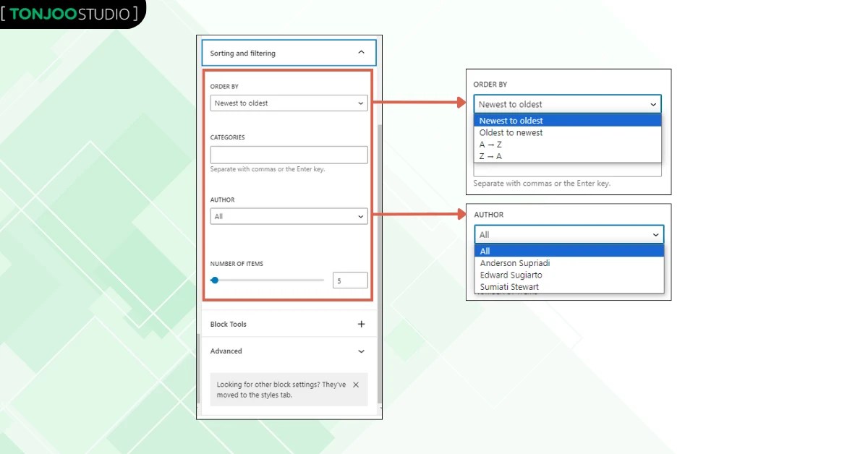Image resolution: width=868 pixels, height=454 pixels.
Task: Expand the Block Tools section plus icon
Action: pos(362,324)
